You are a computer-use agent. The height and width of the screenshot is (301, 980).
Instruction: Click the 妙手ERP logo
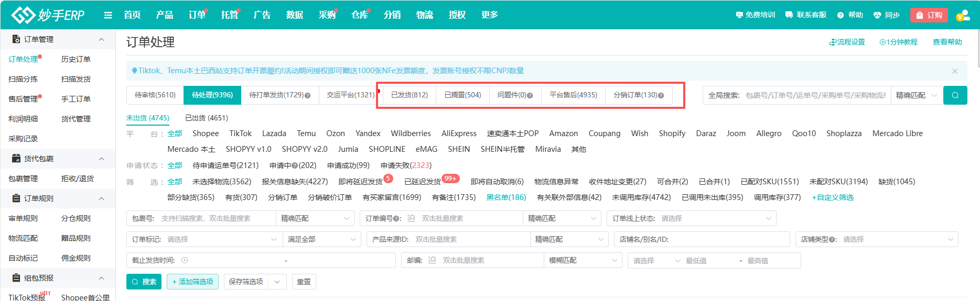pos(48,15)
